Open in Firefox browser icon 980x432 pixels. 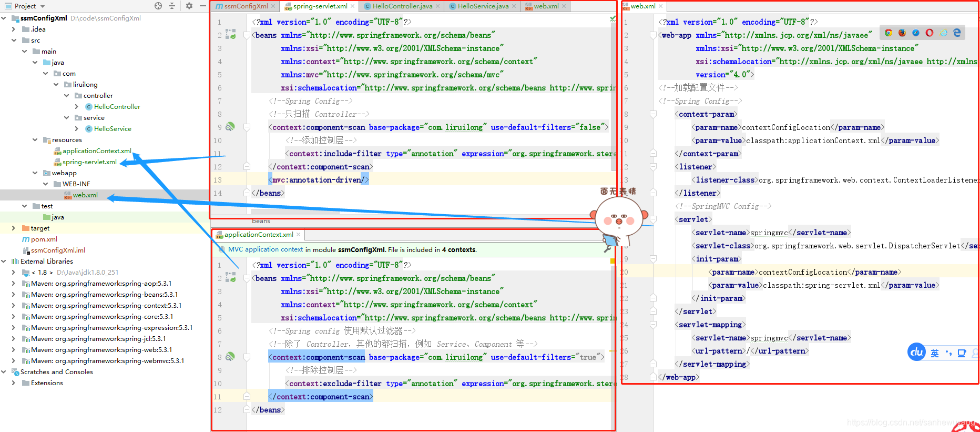pyautogui.click(x=902, y=33)
